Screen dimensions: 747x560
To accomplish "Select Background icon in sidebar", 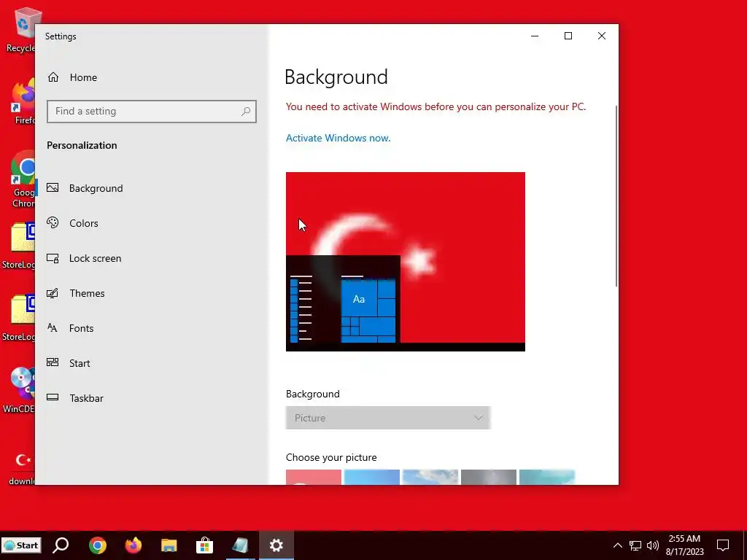I will point(53,187).
